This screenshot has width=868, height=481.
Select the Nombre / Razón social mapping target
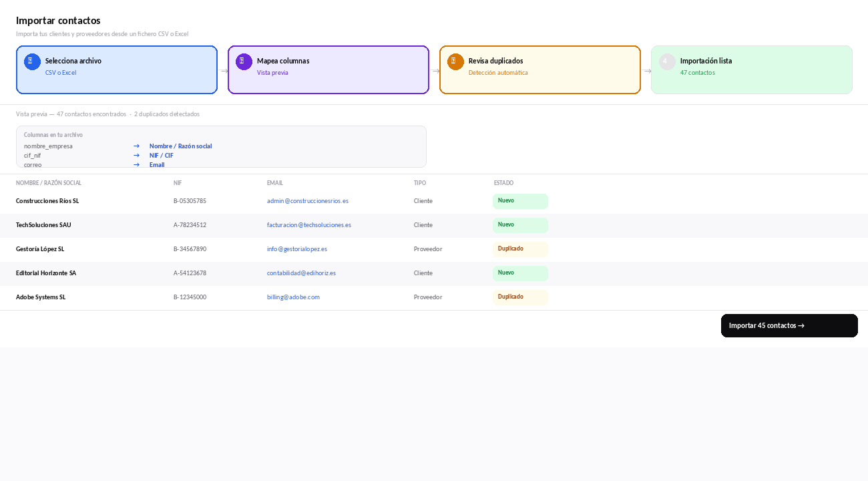point(180,146)
